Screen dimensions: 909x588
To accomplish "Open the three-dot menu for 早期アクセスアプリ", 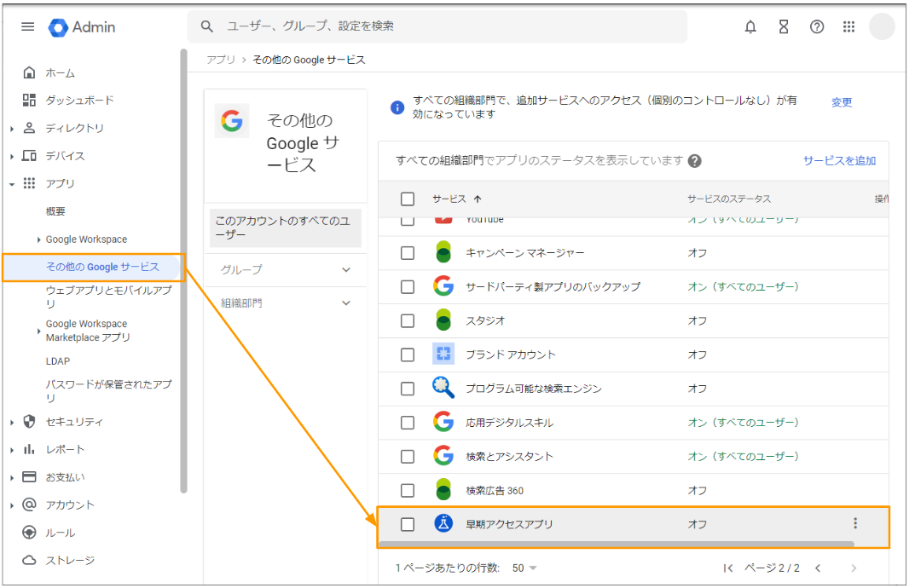I will (855, 524).
